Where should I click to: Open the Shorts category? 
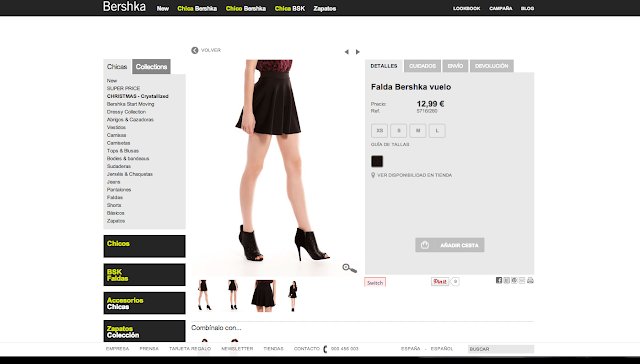click(114, 205)
